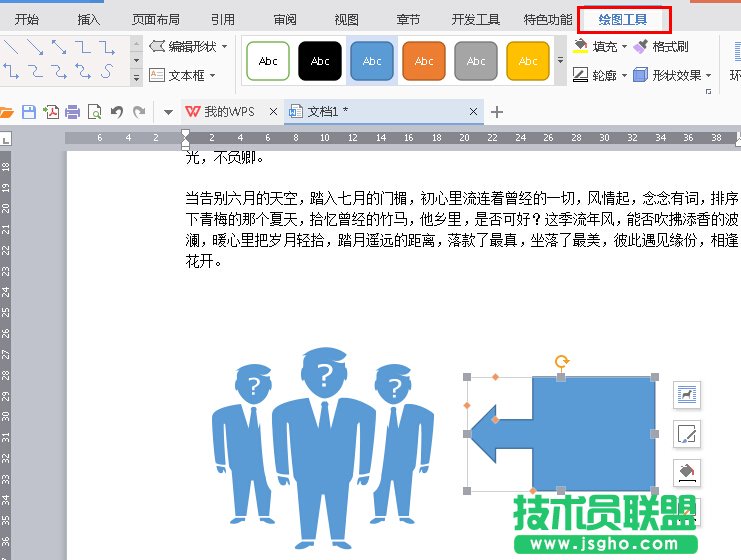
Task: Click the Export to PDF icon
Action: tap(50, 111)
